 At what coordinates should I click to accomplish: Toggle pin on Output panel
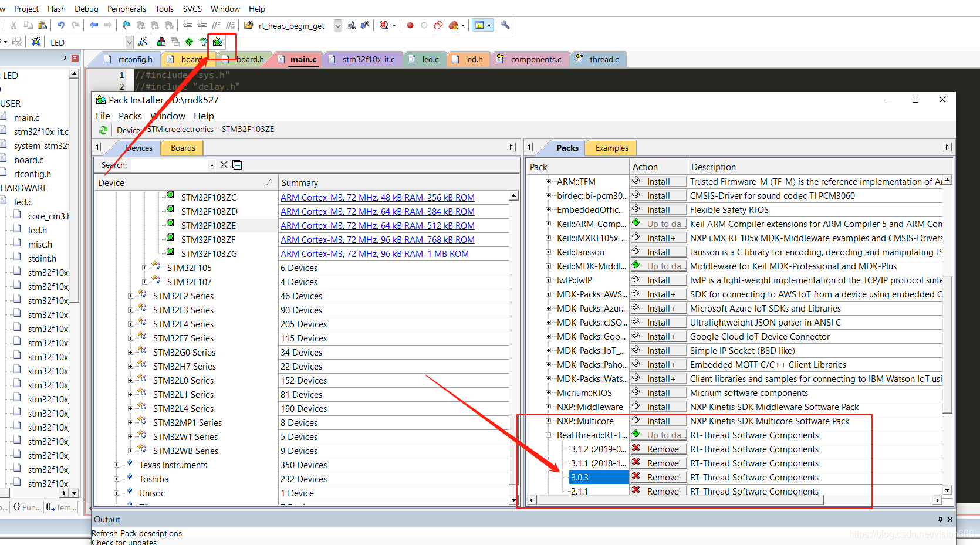tap(940, 519)
